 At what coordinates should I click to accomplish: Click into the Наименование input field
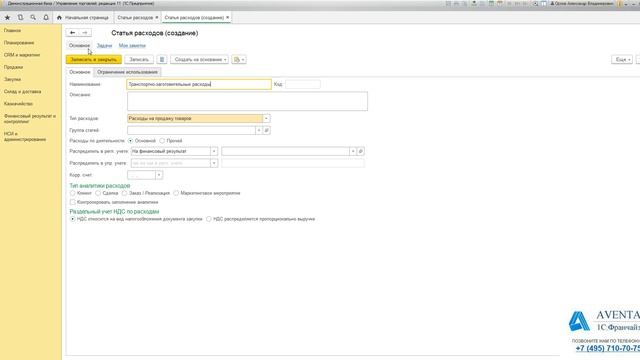click(x=199, y=84)
